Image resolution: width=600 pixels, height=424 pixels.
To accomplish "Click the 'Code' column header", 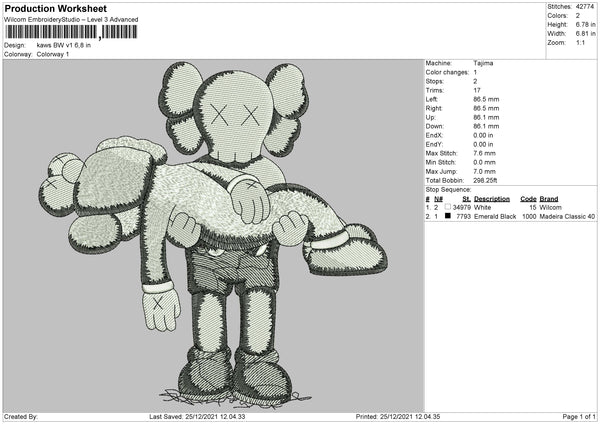I will tap(528, 199).
